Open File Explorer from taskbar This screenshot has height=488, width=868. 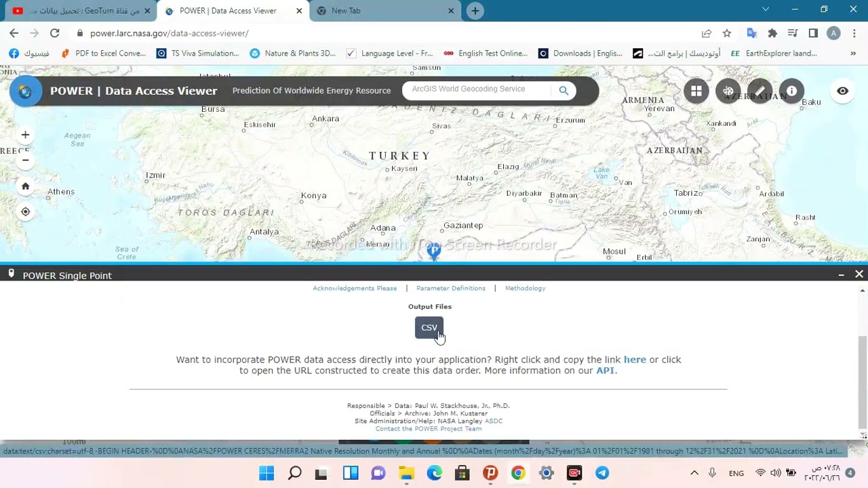click(406, 473)
